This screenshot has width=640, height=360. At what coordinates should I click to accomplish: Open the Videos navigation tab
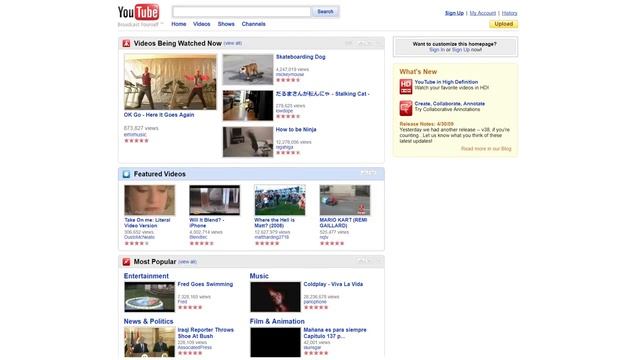(x=202, y=24)
